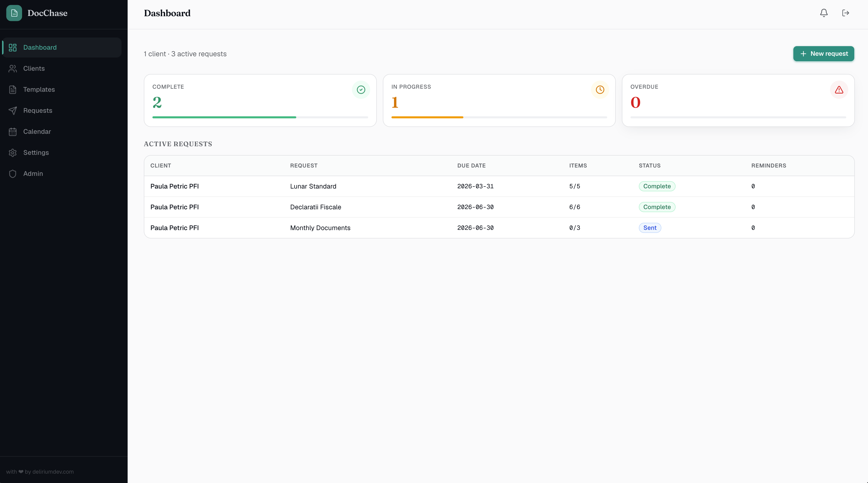868x483 pixels.
Task: Click the Admin shield icon
Action: 13,174
